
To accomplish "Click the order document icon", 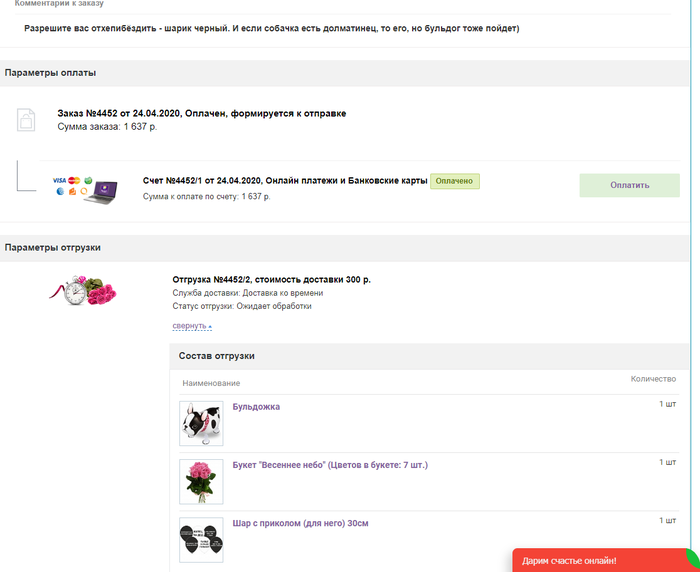I will coord(27,120).
